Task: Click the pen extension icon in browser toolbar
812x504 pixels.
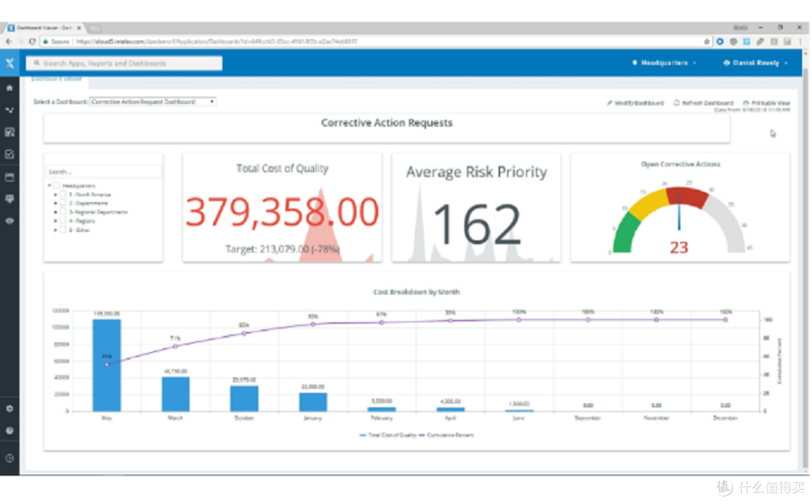Action: [x=760, y=41]
